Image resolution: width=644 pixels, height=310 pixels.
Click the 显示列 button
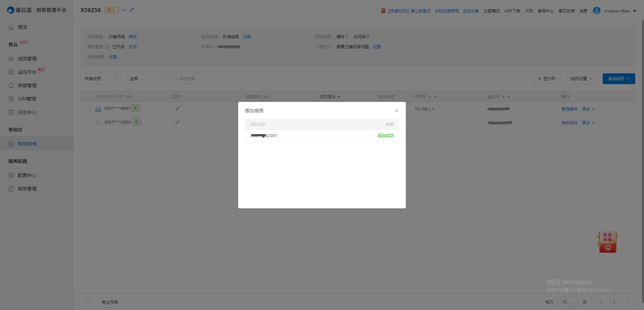546,78
